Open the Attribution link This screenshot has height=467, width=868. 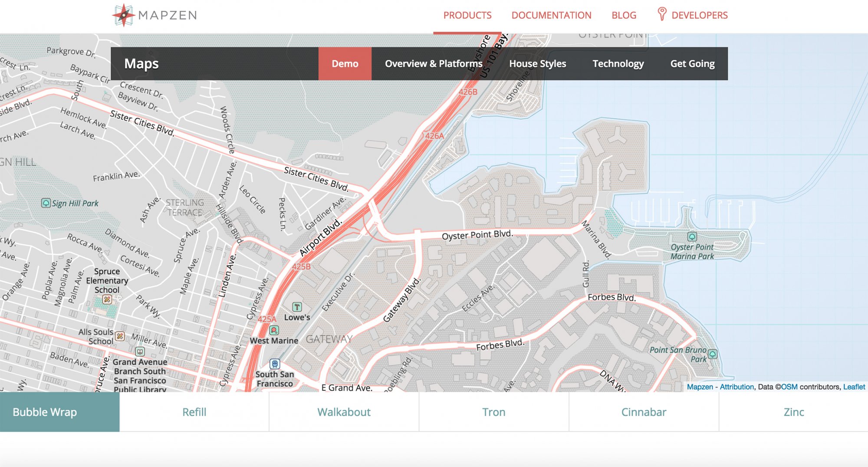click(736, 387)
